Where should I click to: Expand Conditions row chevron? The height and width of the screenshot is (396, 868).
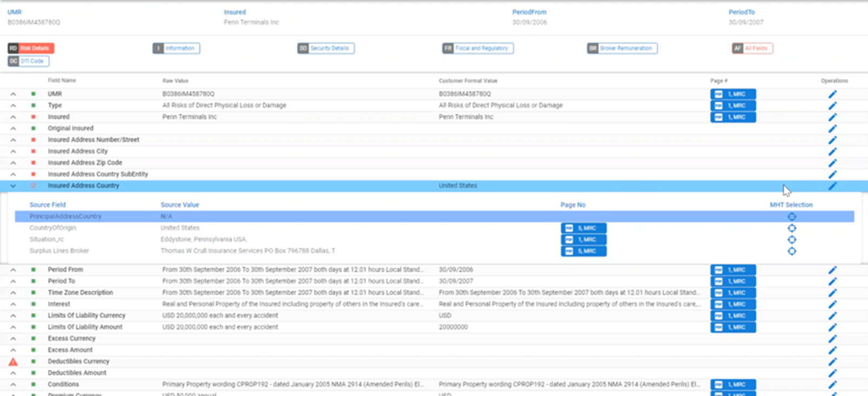[x=13, y=385]
